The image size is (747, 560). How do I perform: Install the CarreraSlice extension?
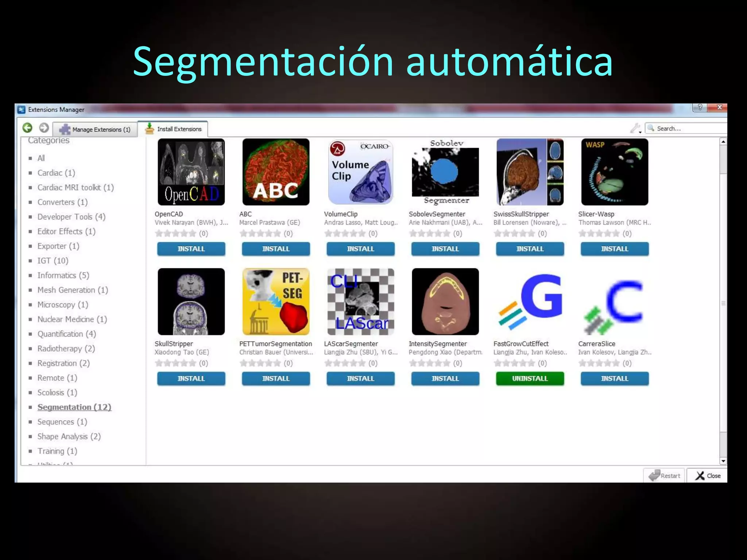[x=615, y=378]
